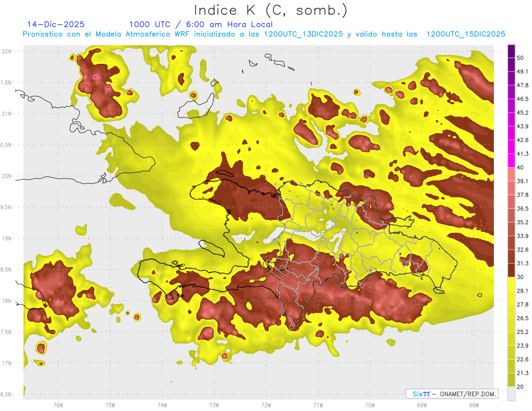Viewport: 532px width, 411px height.
Task: Click the colorbar value '26.5'
Action: [523, 318]
